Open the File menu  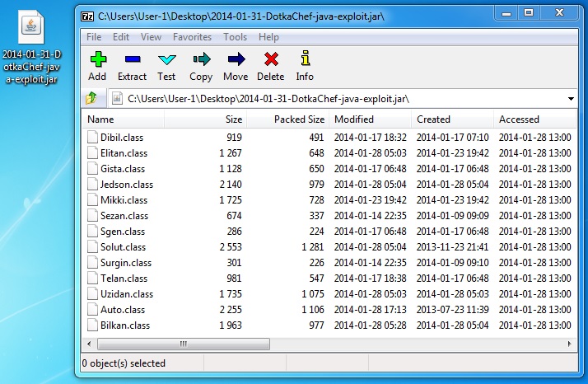94,37
